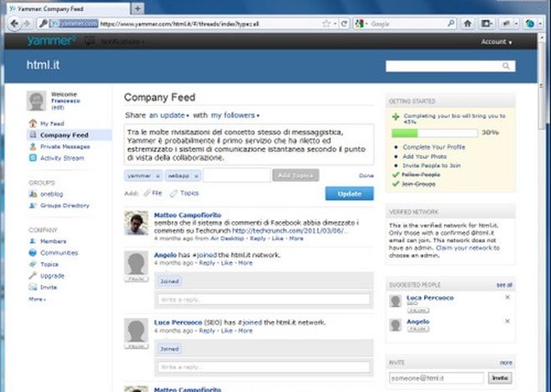Click the Invite button
This screenshot has width=551, height=392.
500,378
